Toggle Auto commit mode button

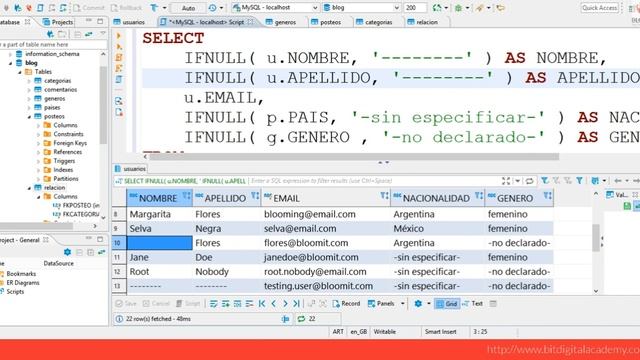pyautogui.click(x=188, y=8)
